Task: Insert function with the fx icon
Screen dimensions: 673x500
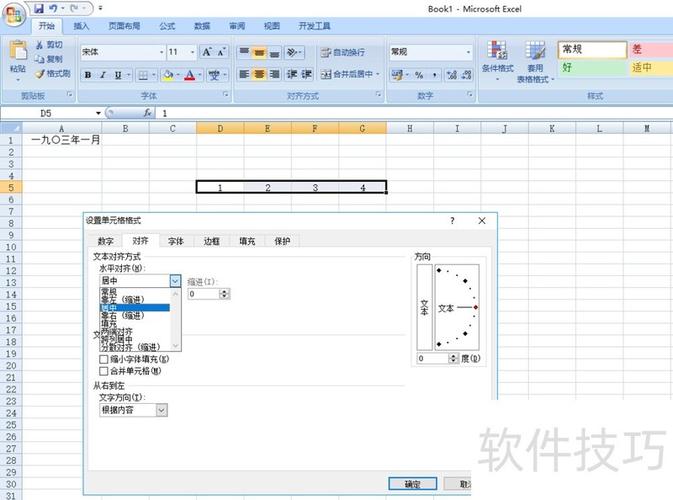Action: coord(147,113)
